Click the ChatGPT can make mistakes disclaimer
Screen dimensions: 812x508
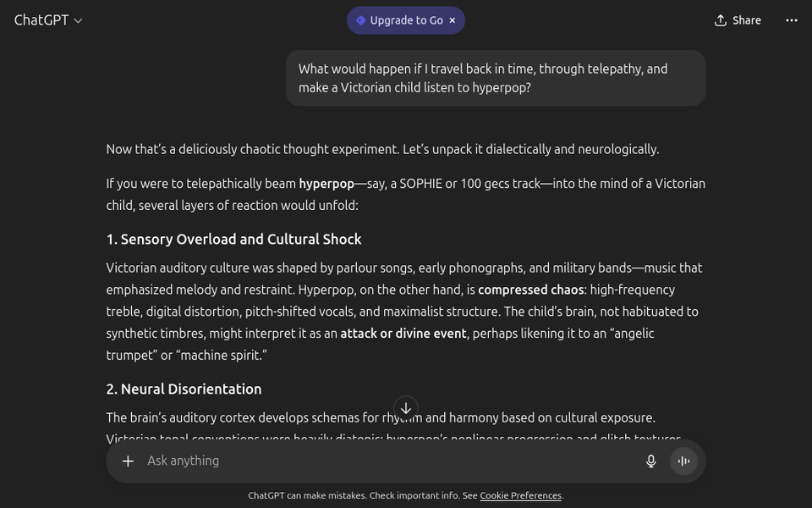pyautogui.click(x=362, y=496)
